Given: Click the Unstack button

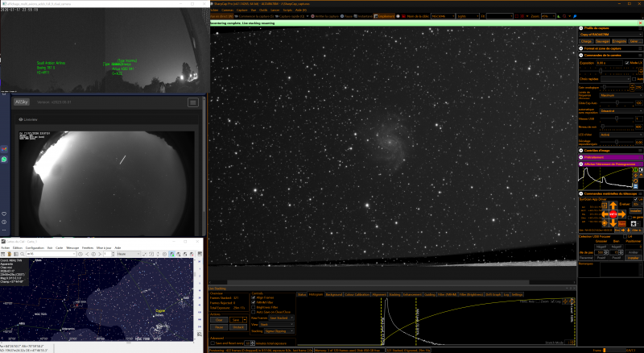Looking at the screenshot, I should (238, 327).
